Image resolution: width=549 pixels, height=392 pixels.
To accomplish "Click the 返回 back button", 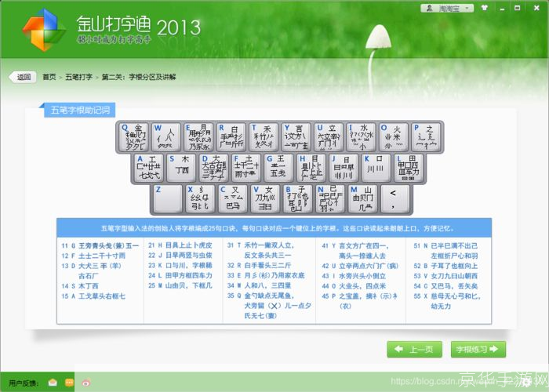I will click(23, 77).
